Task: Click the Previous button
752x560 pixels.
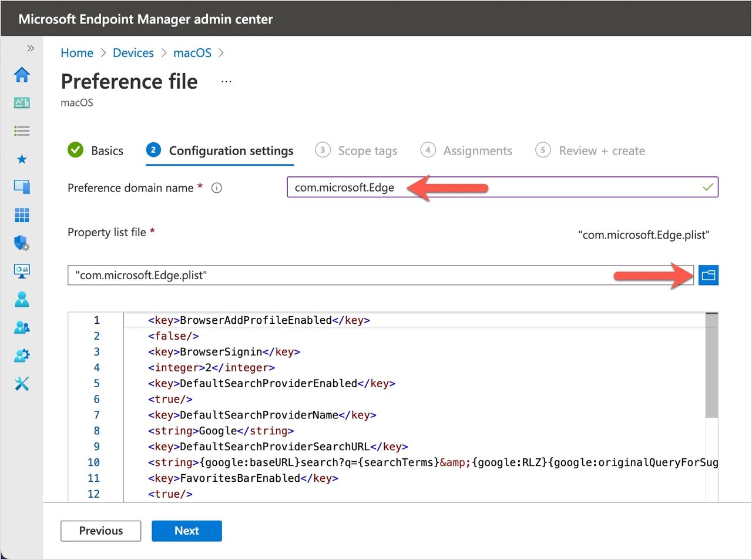Action: pyautogui.click(x=100, y=531)
